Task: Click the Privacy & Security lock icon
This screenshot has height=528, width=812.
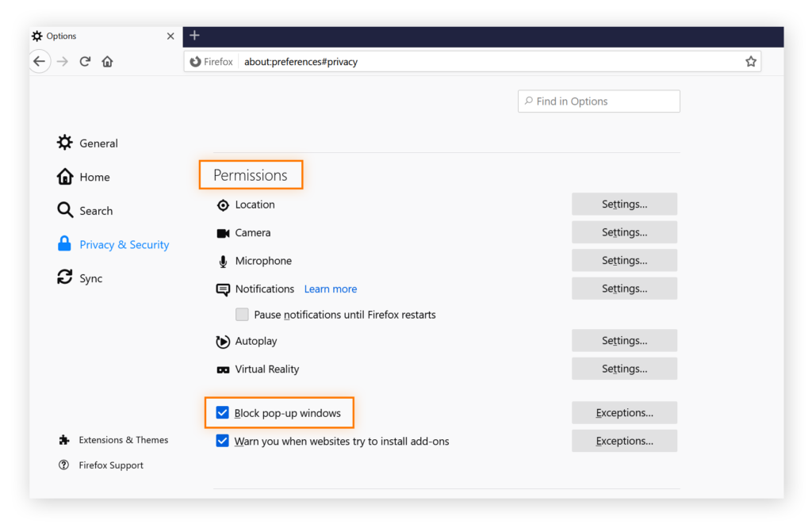Action: coord(64,244)
